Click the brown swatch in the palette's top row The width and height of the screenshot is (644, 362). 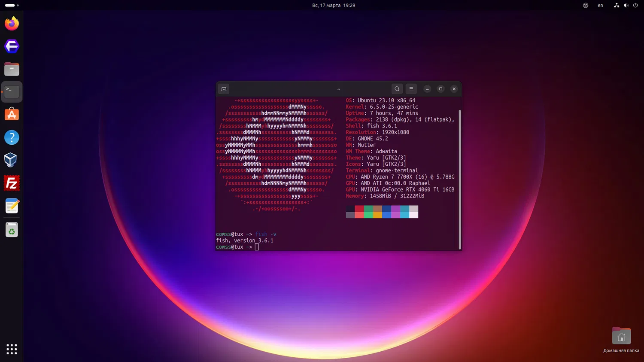pos(377,209)
